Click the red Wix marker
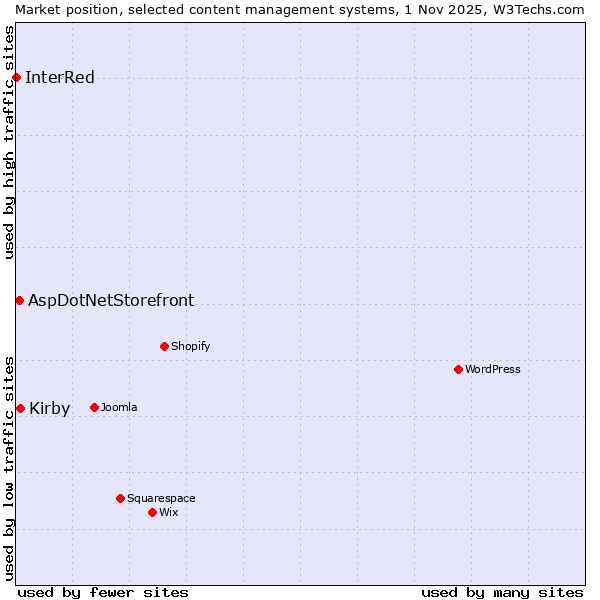Image resolution: width=600 pixels, height=600 pixels. click(152, 512)
